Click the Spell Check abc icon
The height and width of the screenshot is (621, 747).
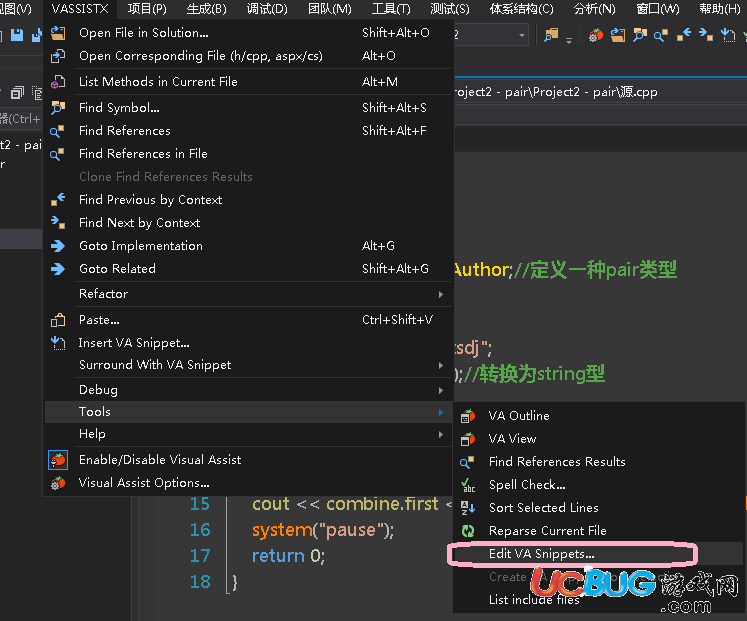click(x=468, y=485)
